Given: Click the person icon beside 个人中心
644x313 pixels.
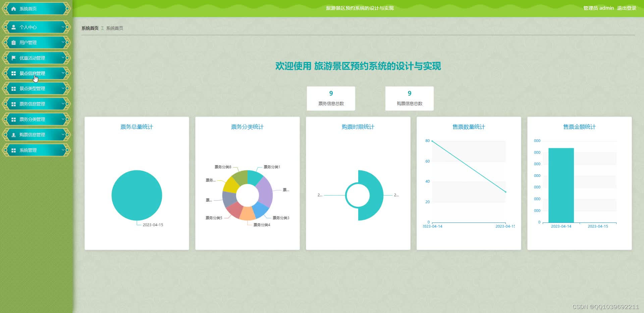Looking at the screenshot, I should click(13, 27).
